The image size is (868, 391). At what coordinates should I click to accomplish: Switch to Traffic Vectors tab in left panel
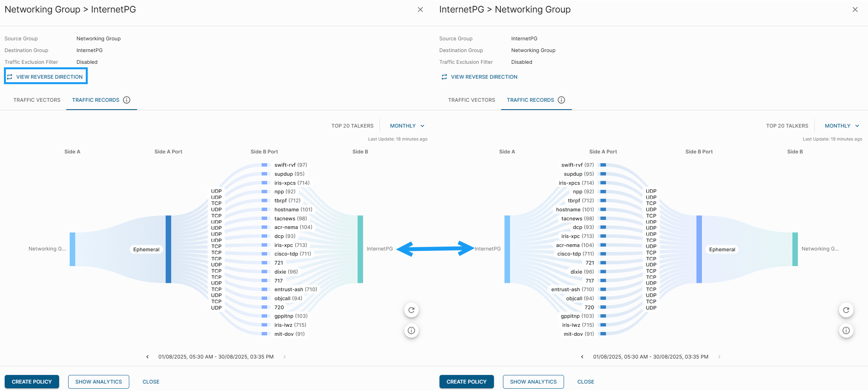tap(37, 100)
